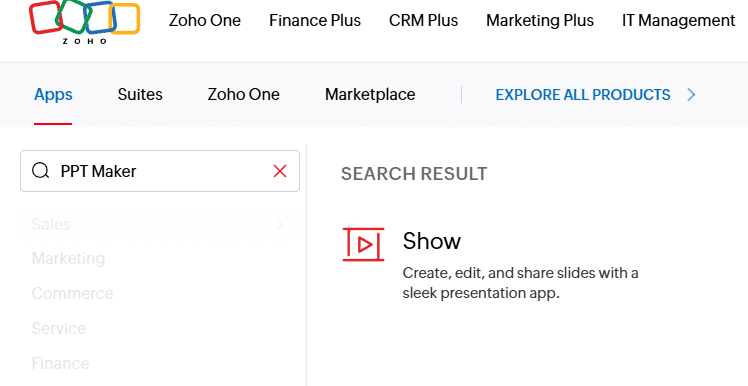Select the Commerce category
Viewport: 748px width, 386px height.
tap(73, 293)
